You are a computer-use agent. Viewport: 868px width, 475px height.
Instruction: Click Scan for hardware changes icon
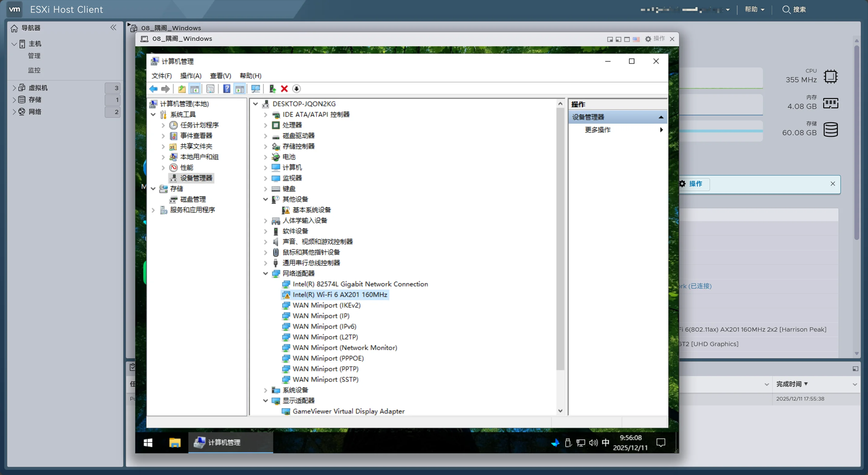point(256,89)
